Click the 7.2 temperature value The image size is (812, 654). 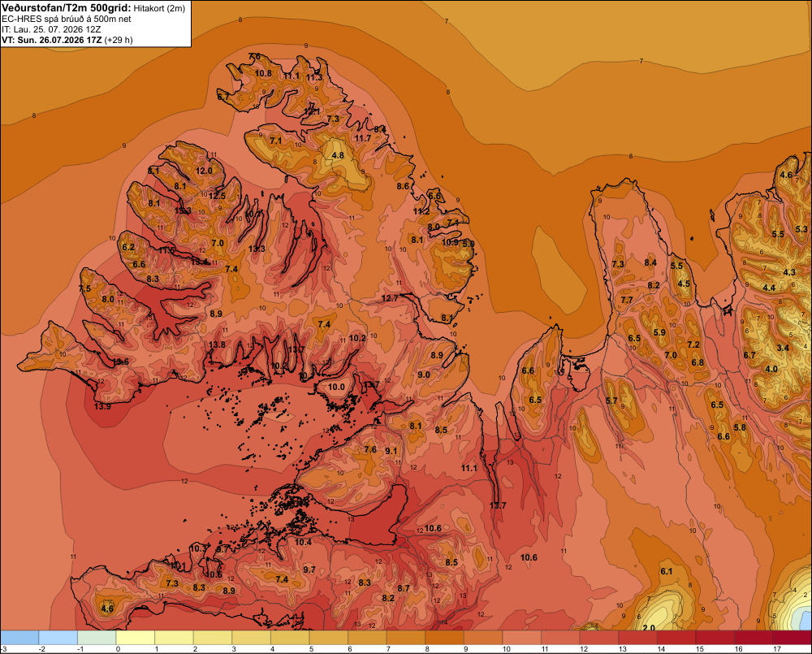pyautogui.click(x=693, y=344)
